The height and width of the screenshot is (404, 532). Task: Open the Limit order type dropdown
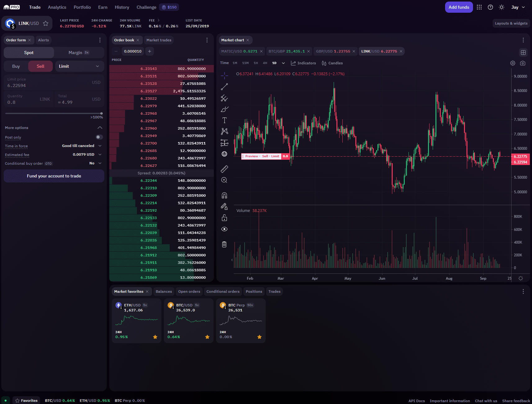click(x=80, y=66)
